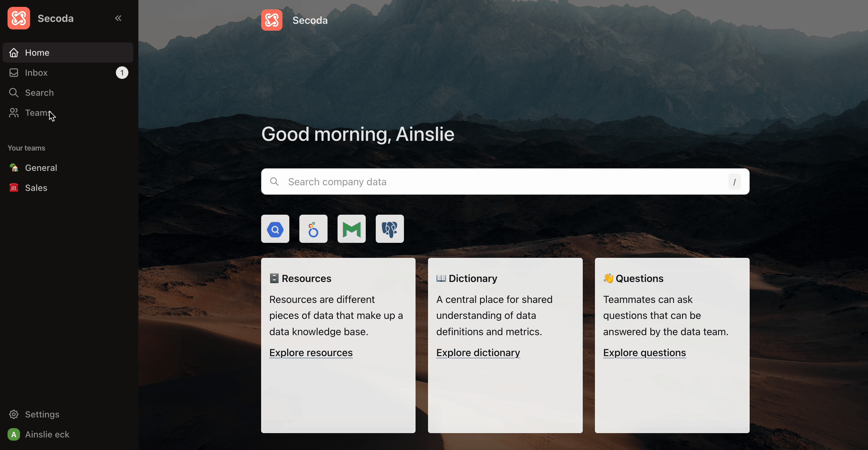Image resolution: width=868 pixels, height=450 pixels.
Task: Click the Secoda logo in the sidebar
Action: tap(19, 18)
